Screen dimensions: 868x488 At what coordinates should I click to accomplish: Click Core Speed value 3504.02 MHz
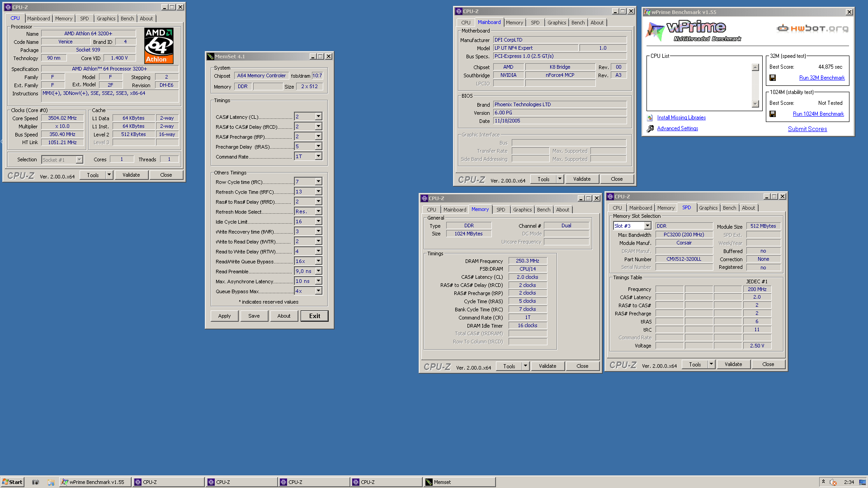pos(62,118)
